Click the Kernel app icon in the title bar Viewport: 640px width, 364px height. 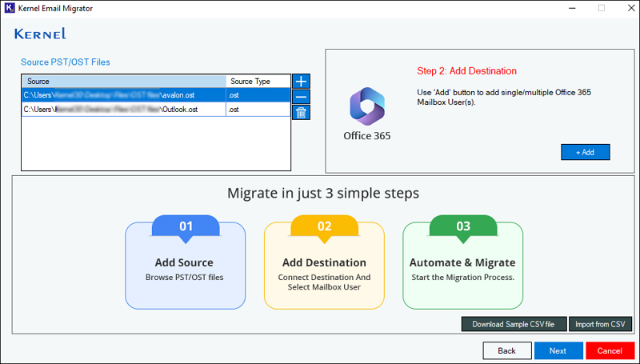pos(9,8)
